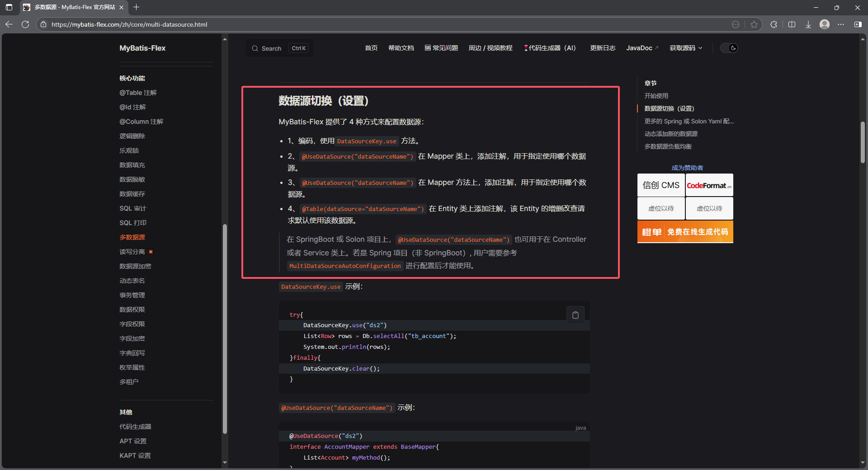The height and width of the screenshot is (470, 868).
Task: Click the copy code icon on the code block
Action: [x=575, y=315]
